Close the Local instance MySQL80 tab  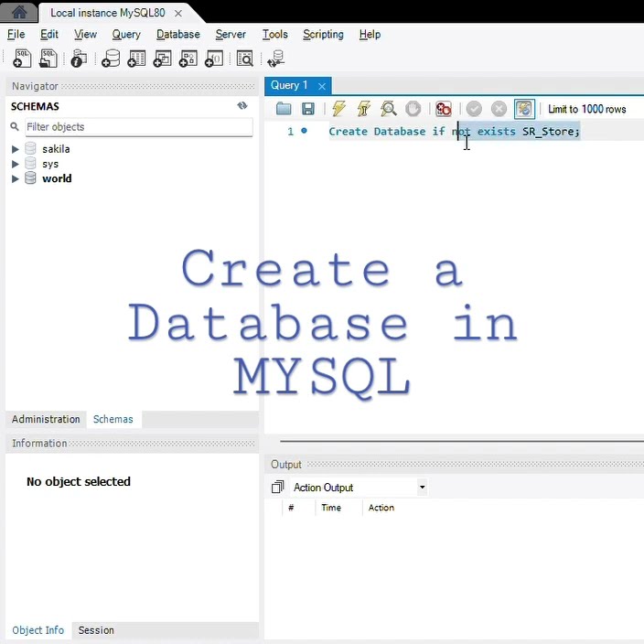[x=178, y=14]
